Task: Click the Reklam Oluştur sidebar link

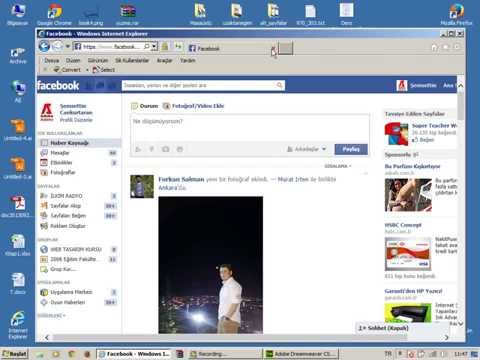Action: click(x=68, y=226)
